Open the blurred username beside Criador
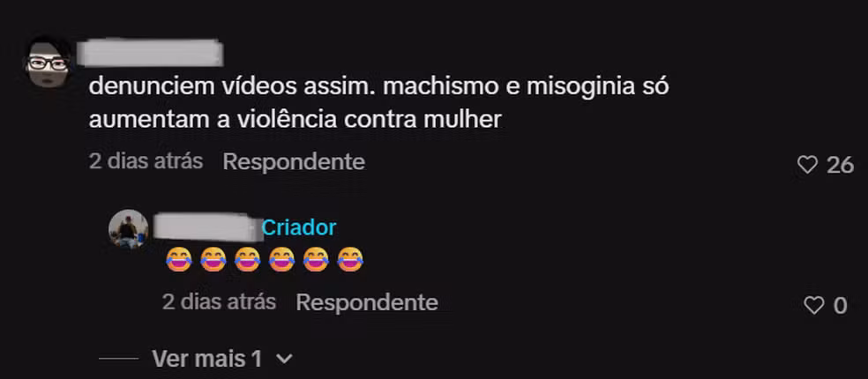Image resolution: width=868 pixels, height=379 pixels. pos(207,228)
